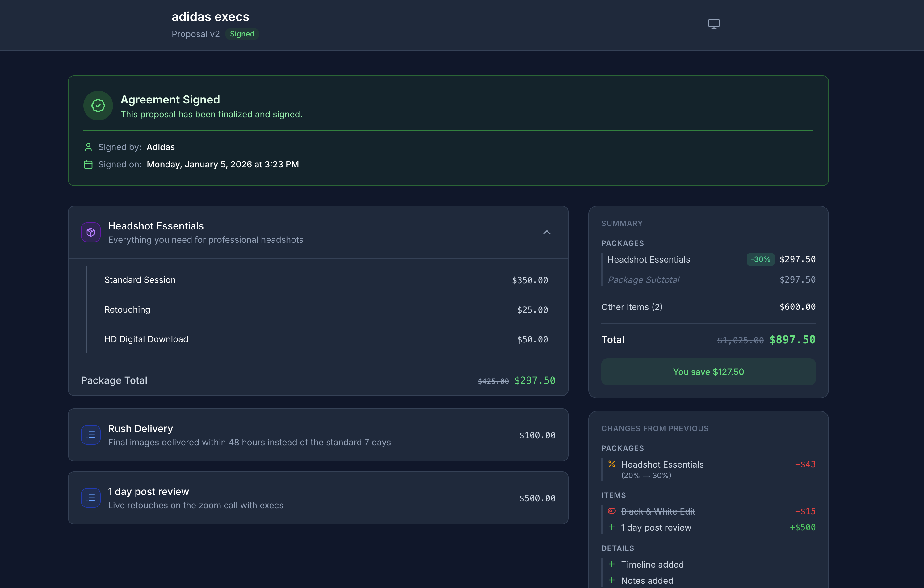The height and width of the screenshot is (588, 924).
Task: Collapse the Headshot Essentials package details
Action: tap(547, 232)
